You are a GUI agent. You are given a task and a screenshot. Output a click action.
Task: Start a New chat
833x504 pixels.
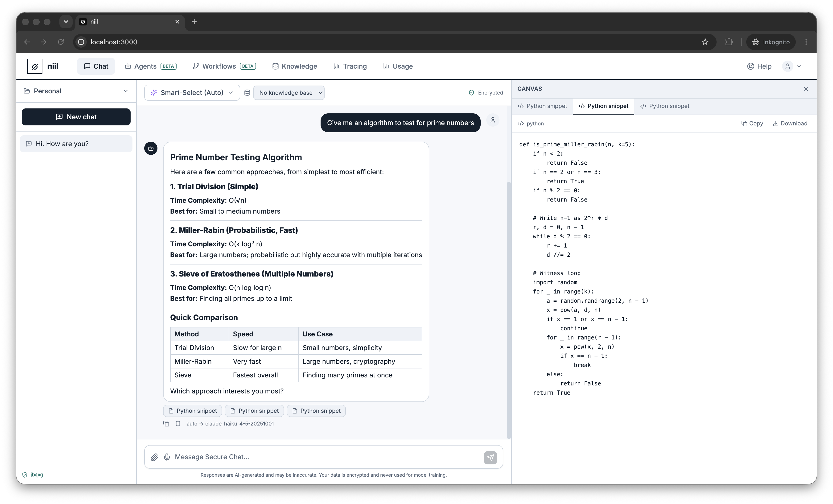click(76, 117)
